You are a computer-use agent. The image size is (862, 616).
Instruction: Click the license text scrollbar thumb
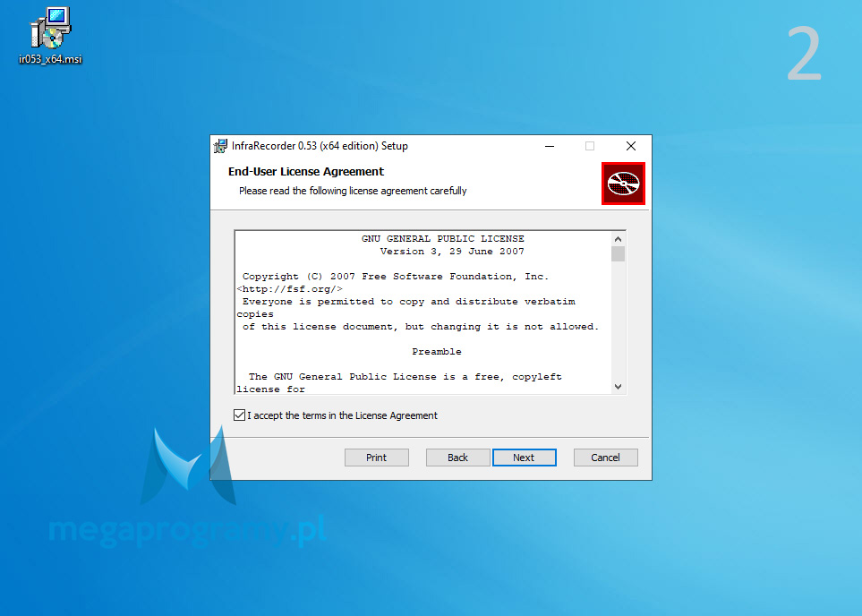[618, 253]
